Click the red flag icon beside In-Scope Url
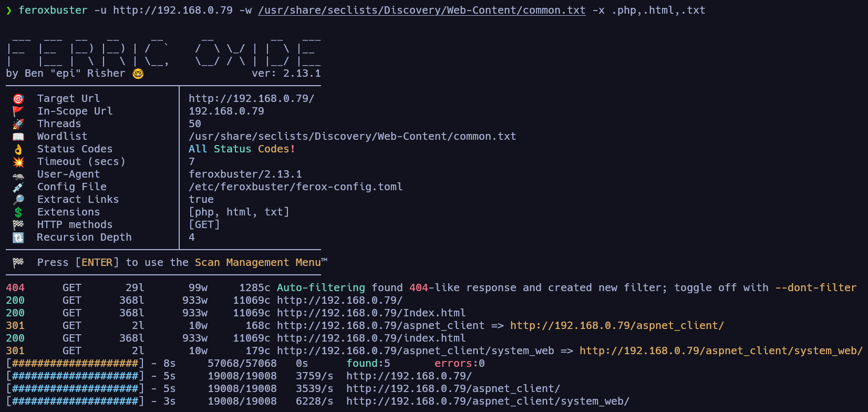The height and width of the screenshot is (412, 868). coord(18,111)
